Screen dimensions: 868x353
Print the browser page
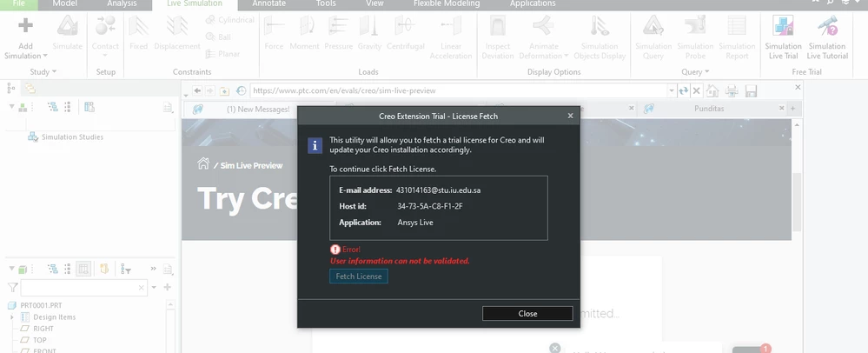pos(732,91)
